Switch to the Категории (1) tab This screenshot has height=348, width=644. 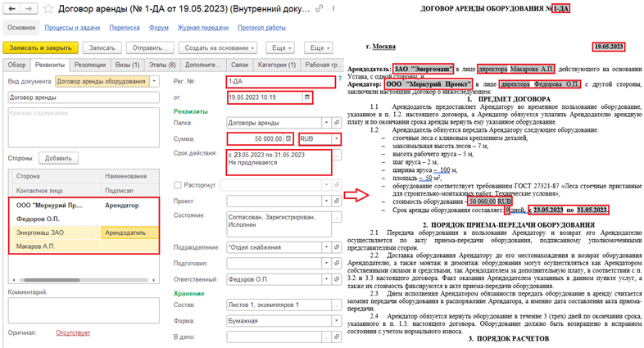tap(277, 65)
